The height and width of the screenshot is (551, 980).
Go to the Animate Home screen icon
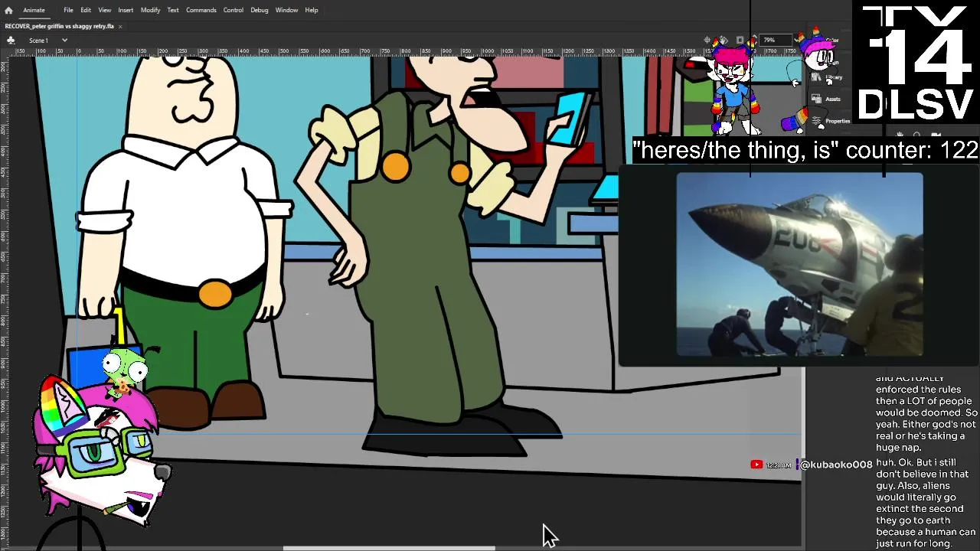(x=8, y=10)
